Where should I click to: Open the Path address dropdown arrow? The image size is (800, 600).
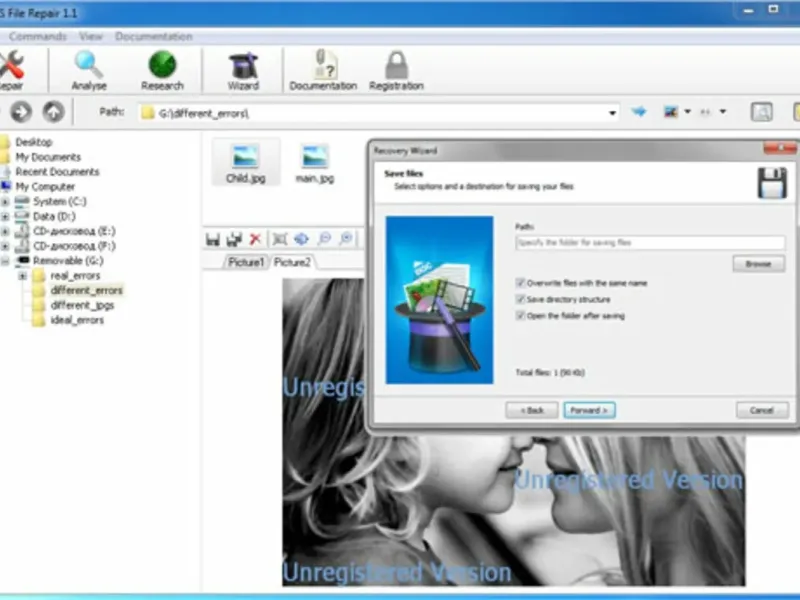pos(612,113)
